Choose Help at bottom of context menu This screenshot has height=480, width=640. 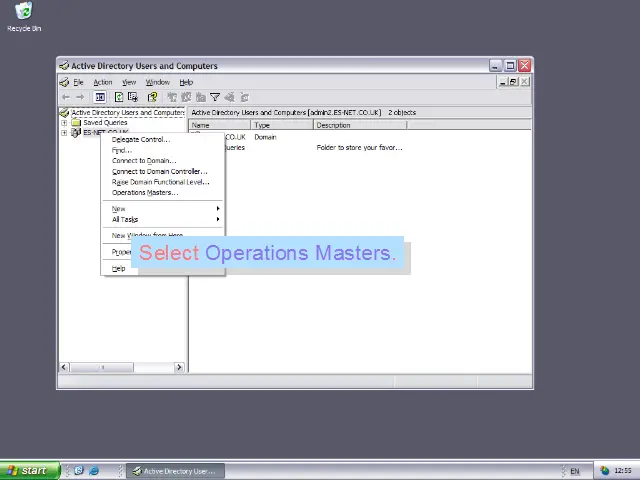(118, 269)
